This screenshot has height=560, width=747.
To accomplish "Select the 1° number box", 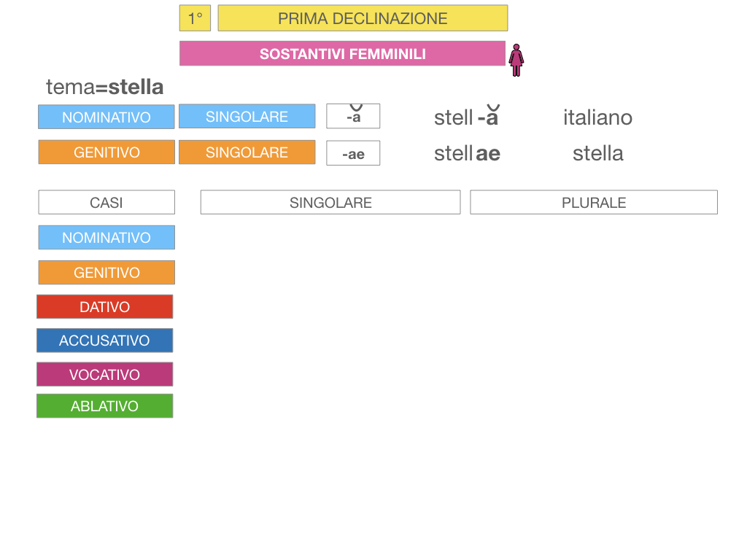I will tap(195, 18).
